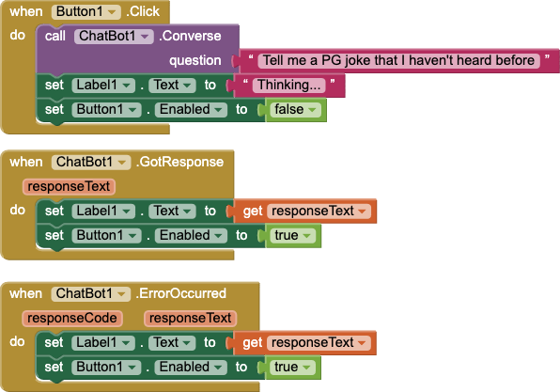Click 'when' keyword on the GotResponse block
Screen dimensions: 560x392
pos(26,163)
